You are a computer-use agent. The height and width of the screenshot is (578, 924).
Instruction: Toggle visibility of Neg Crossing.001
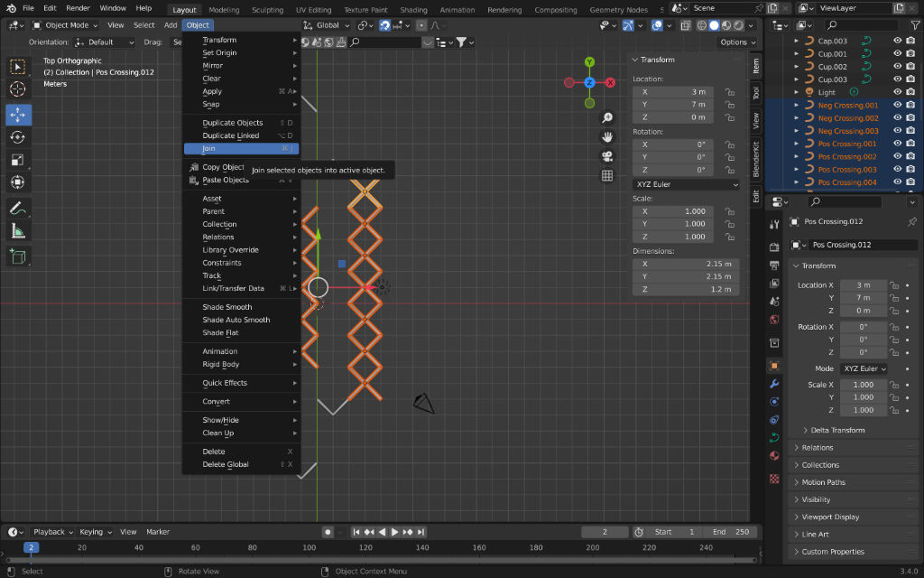897,105
